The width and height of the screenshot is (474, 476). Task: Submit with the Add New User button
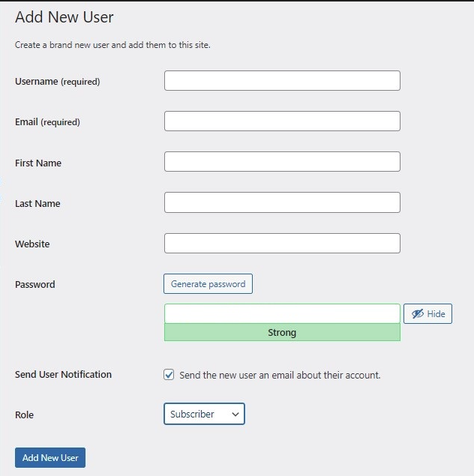coord(50,457)
